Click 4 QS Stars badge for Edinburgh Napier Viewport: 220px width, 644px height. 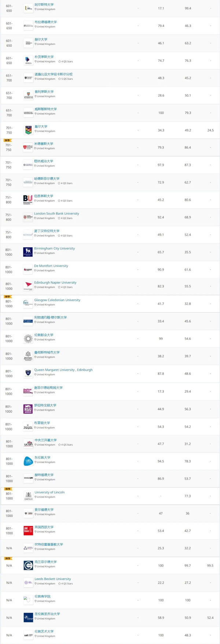point(65,287)
